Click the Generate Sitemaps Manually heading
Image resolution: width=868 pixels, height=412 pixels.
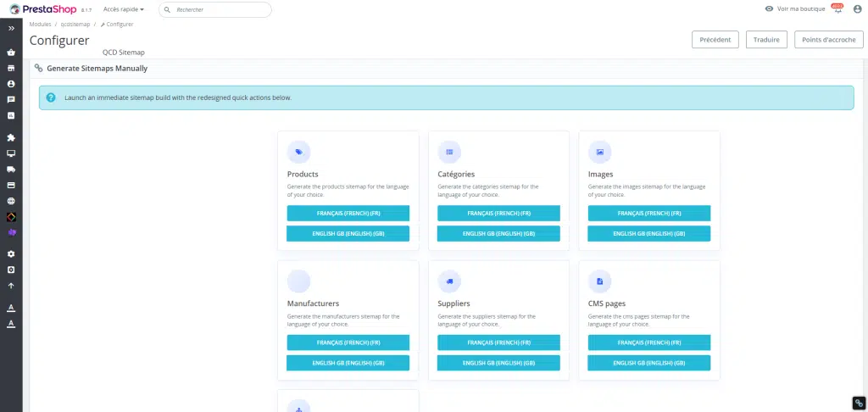coord(97,69)
